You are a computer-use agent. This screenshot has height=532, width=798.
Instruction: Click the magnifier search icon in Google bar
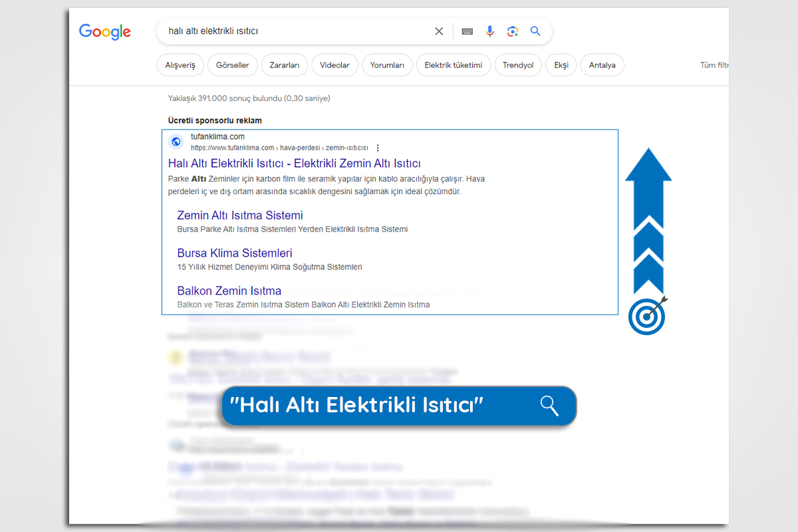tap(535, 31)
